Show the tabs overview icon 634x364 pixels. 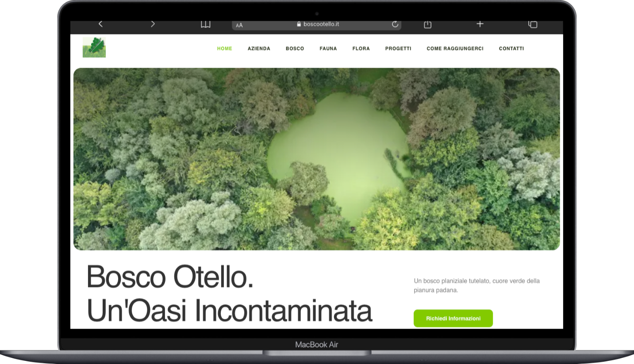click(x=533, y=24)
